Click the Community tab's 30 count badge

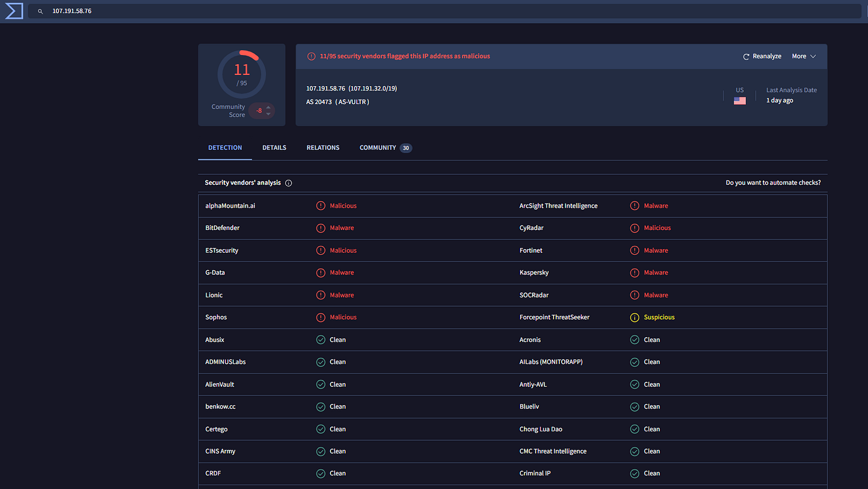tap(405, 148)
